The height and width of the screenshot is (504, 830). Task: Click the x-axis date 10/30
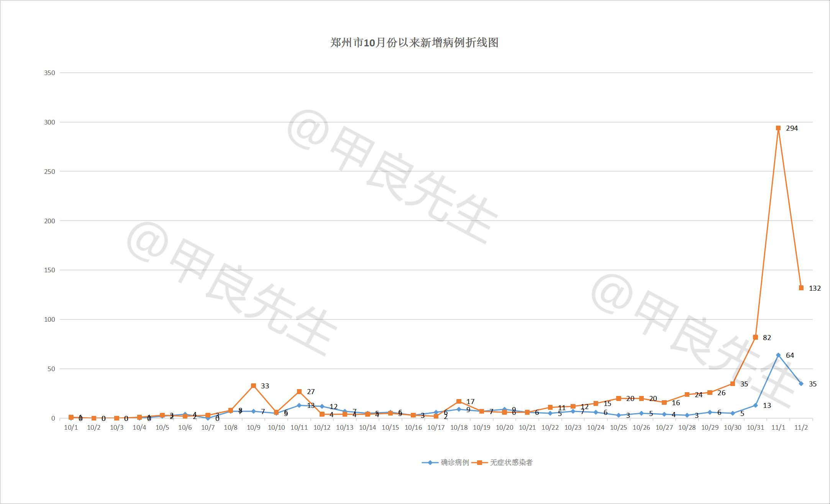733,428
